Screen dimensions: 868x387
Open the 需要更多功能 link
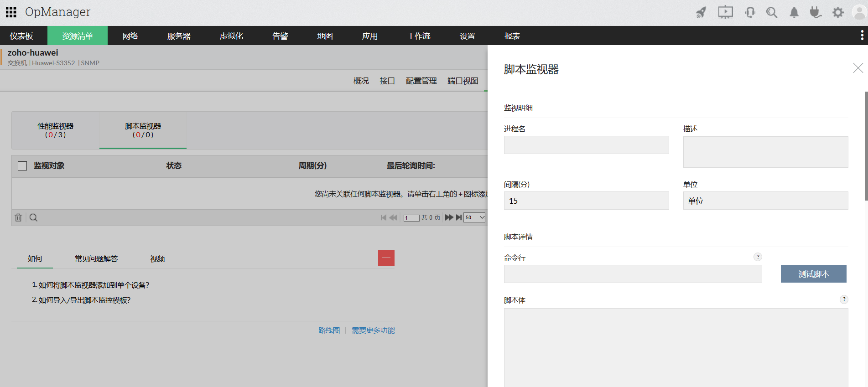(x=373, y=330)
